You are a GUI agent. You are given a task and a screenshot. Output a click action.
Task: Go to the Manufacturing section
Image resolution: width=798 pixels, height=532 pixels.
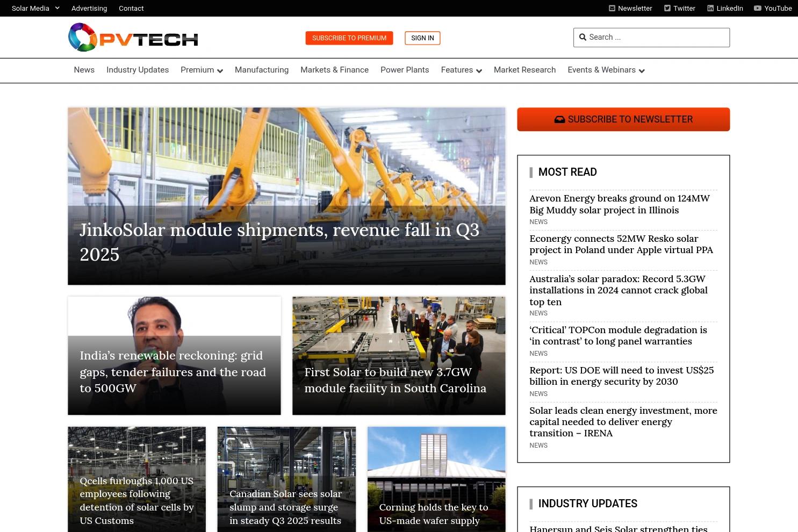click(x=262, y=70)
